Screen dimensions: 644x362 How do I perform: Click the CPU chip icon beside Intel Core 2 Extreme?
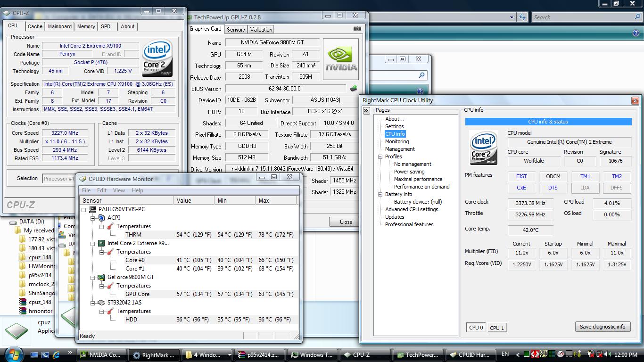(101, 243)
